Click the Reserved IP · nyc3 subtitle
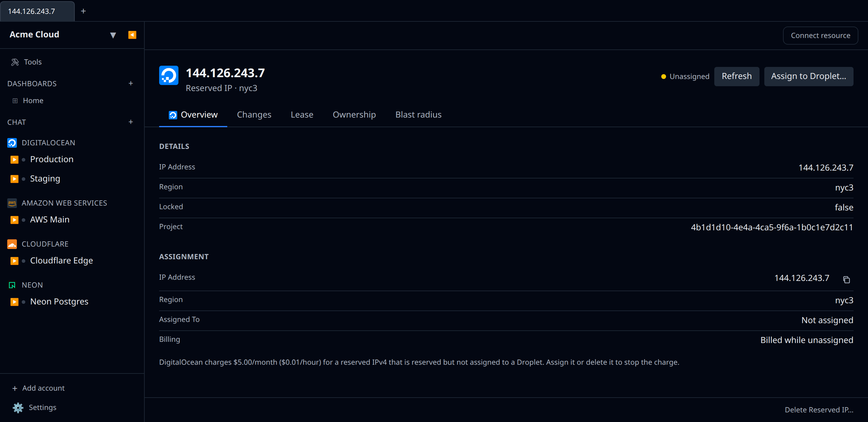Screen dimensions: 868x422 [x=222, y=88]
